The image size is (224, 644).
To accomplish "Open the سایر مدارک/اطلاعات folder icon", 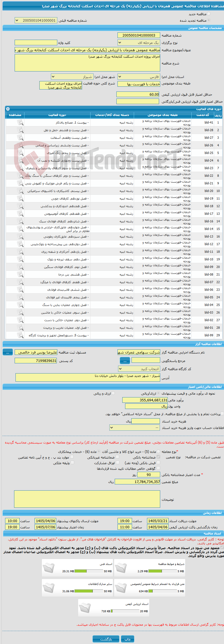I will click(x=49, y=587).
